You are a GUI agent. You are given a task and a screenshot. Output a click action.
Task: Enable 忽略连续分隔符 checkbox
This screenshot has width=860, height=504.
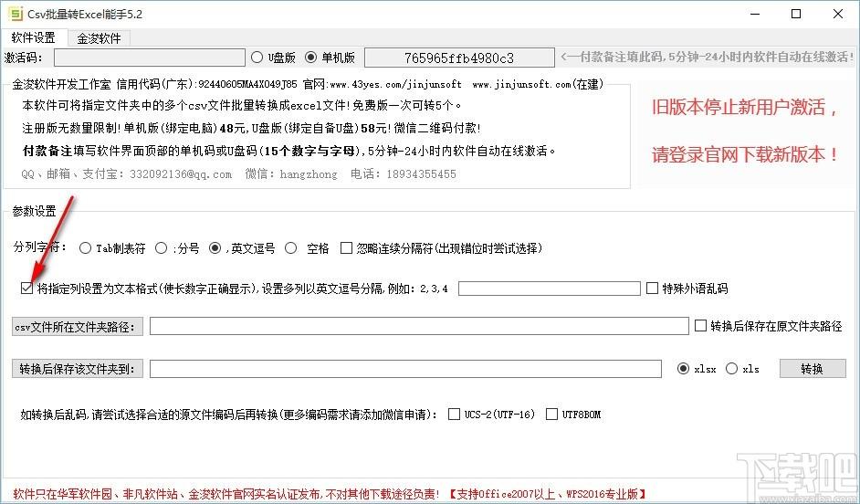tap(347, 247)
